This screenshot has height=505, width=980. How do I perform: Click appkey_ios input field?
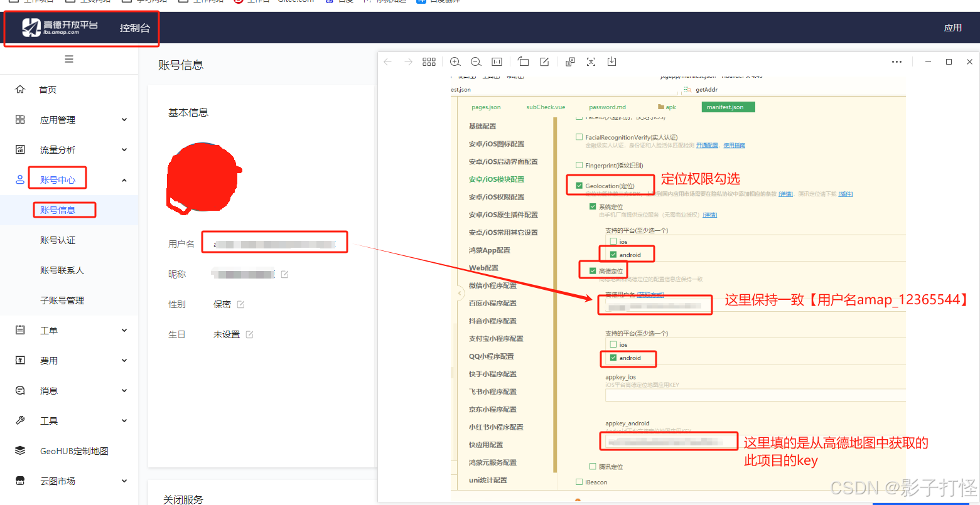756,395
